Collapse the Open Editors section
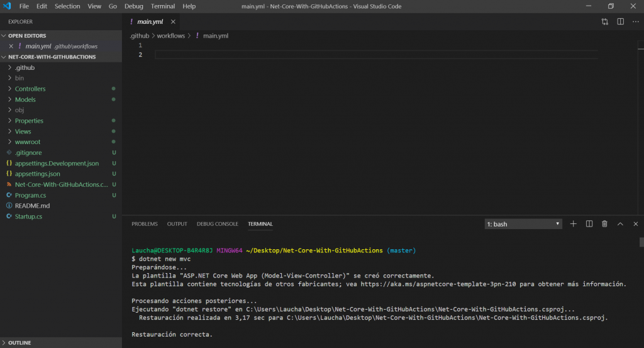 coord(4,36)
